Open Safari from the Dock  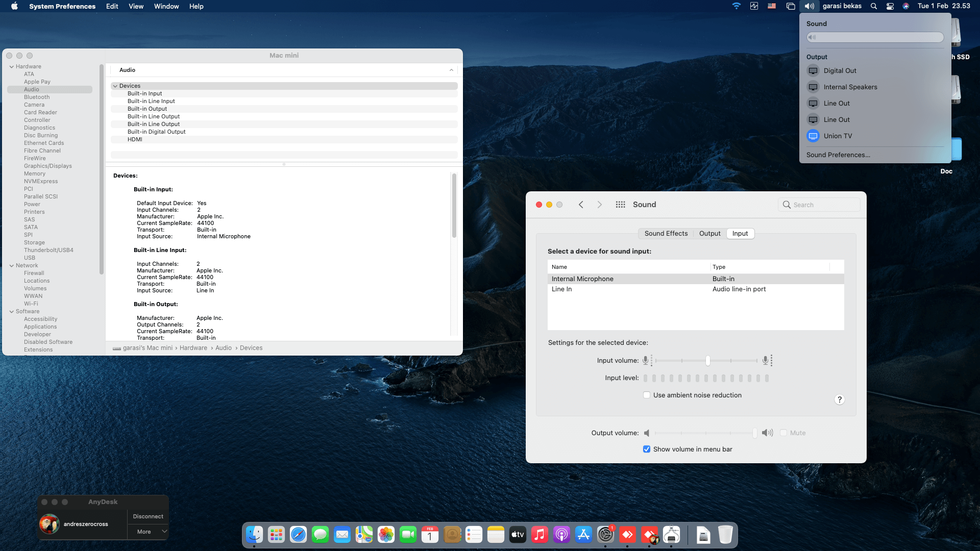[298, 535]
